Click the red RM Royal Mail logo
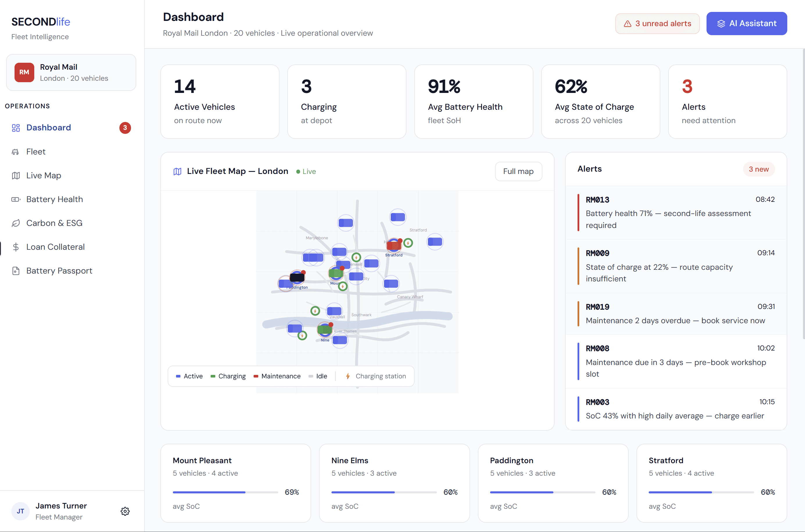 pos(24,72)
